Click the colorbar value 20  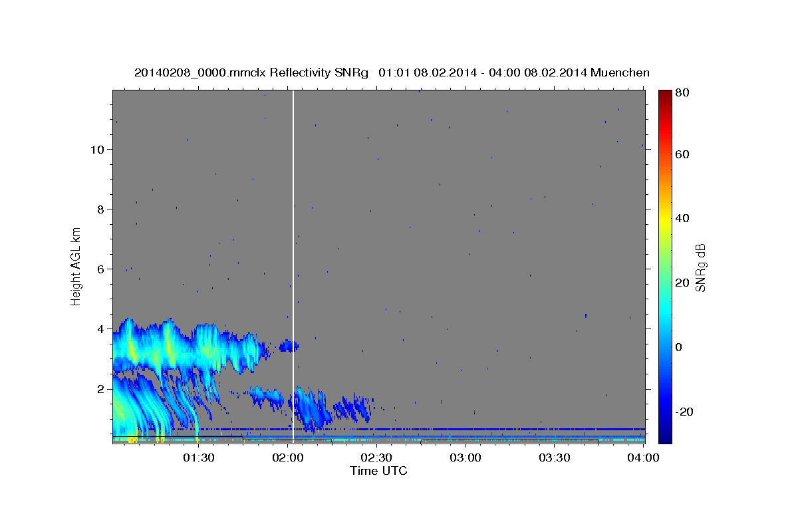pyautogui.click(x=682, y=283)
